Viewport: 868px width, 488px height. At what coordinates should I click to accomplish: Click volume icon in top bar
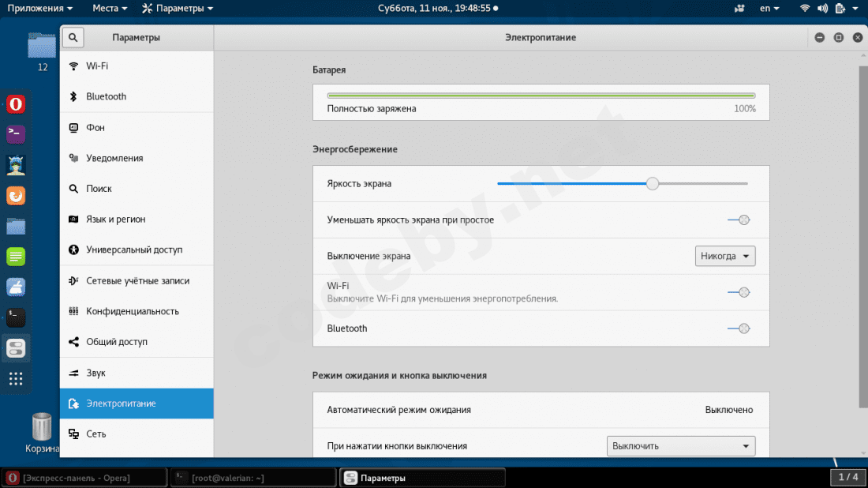(x=822, y=9)
